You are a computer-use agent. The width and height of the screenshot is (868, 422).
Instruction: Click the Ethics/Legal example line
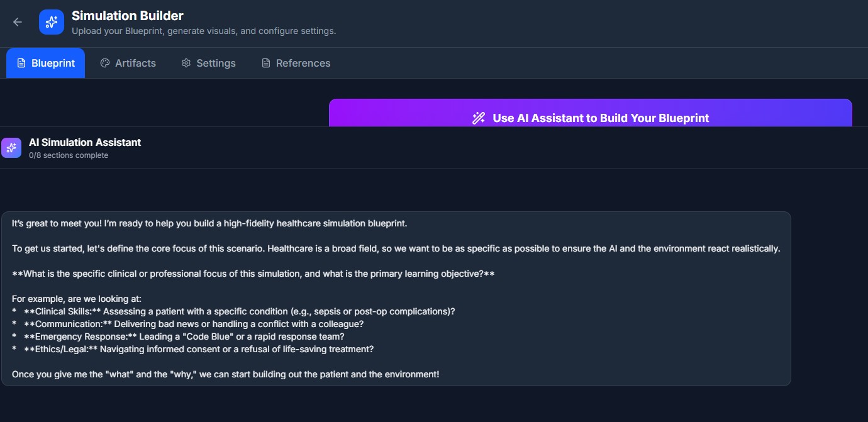pos(192,348)
